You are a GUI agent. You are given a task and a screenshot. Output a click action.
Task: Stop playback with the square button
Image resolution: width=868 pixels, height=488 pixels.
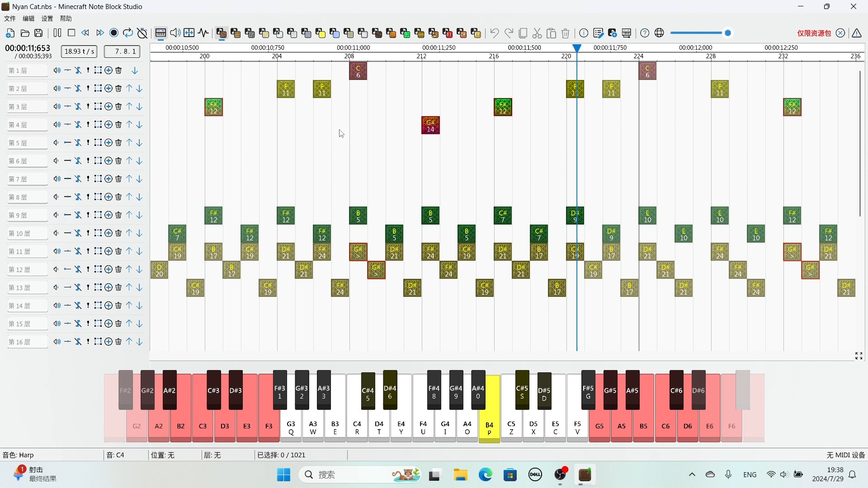click(71, 33)
